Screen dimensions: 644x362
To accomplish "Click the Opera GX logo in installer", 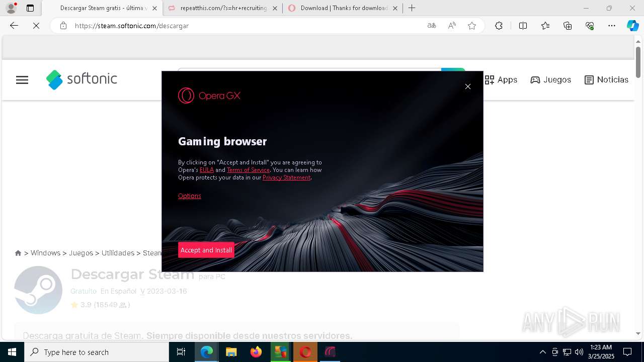I will pos(209,96).
